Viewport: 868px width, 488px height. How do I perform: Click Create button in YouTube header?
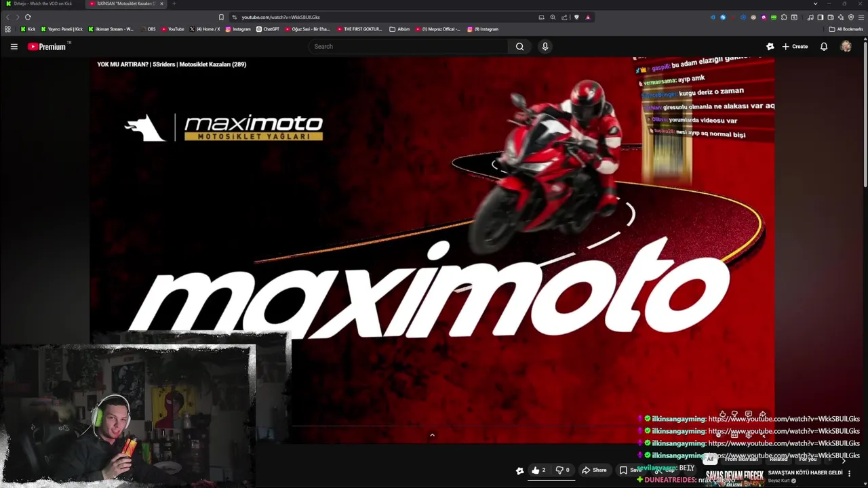[x=795, y=46]
